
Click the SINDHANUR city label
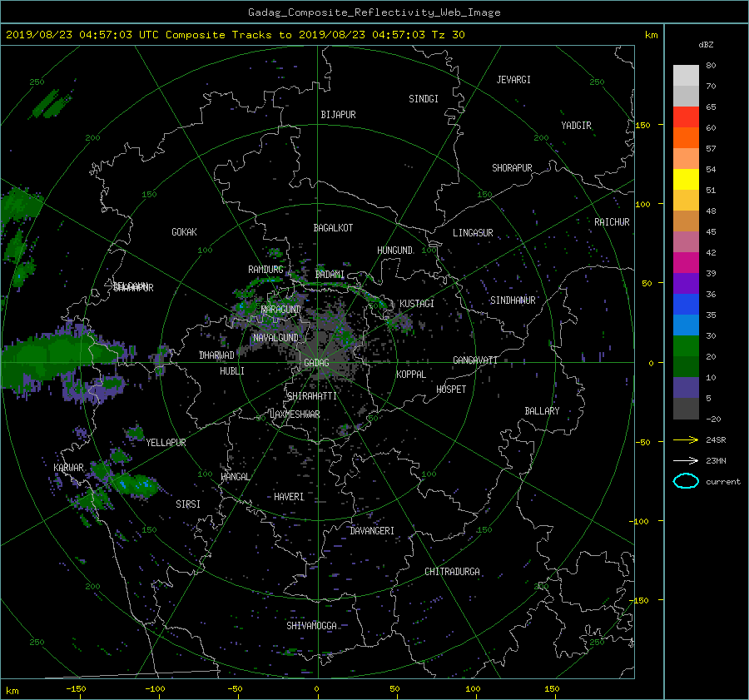[513, 300]
